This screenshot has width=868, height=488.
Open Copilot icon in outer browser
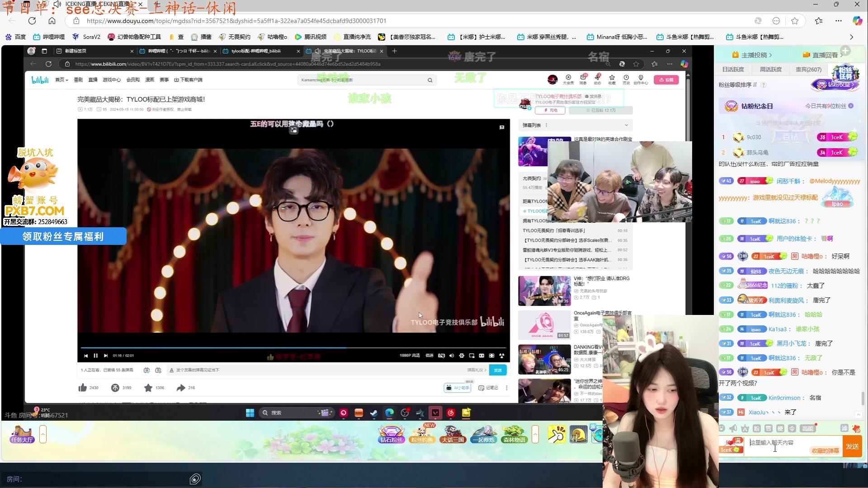(857, 21)
